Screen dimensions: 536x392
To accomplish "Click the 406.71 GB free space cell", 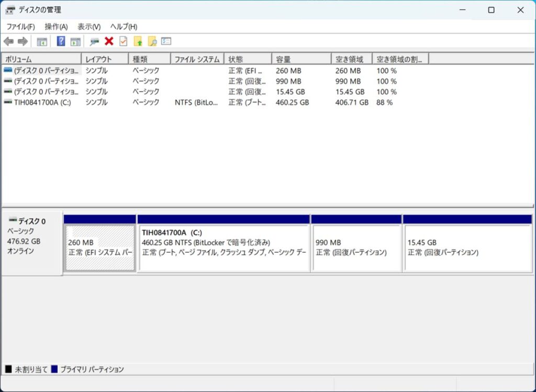I will tap(352, 103).
